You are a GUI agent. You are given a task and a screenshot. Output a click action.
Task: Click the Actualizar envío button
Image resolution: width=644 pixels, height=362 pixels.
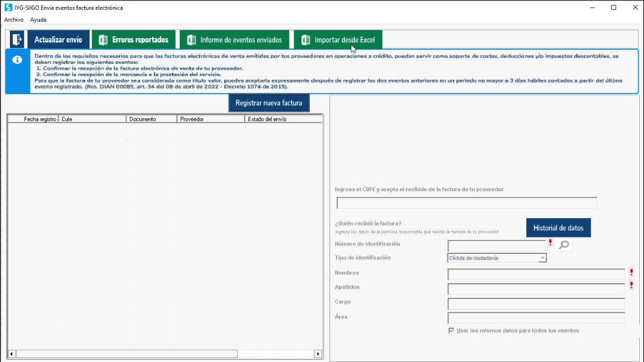point(59,39)
